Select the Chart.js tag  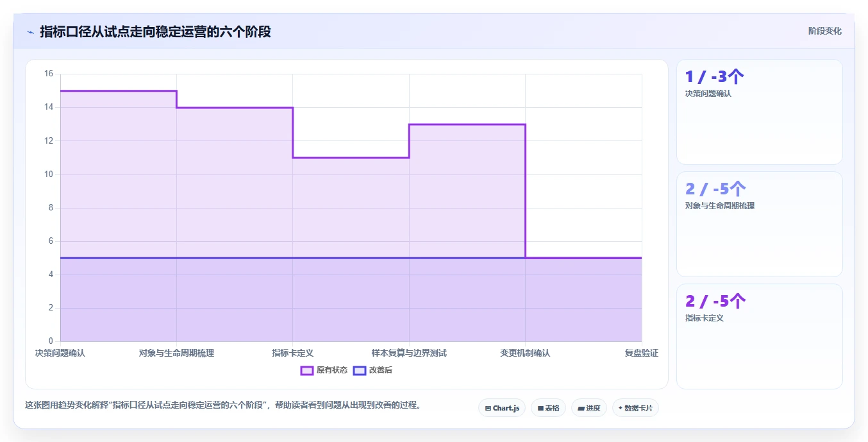click(x=502, y=408)
